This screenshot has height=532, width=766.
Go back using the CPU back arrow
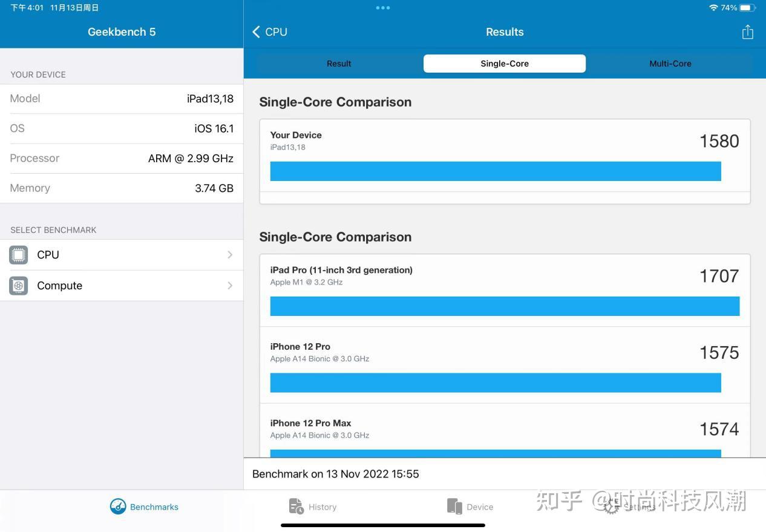click(x=255, y=31)
